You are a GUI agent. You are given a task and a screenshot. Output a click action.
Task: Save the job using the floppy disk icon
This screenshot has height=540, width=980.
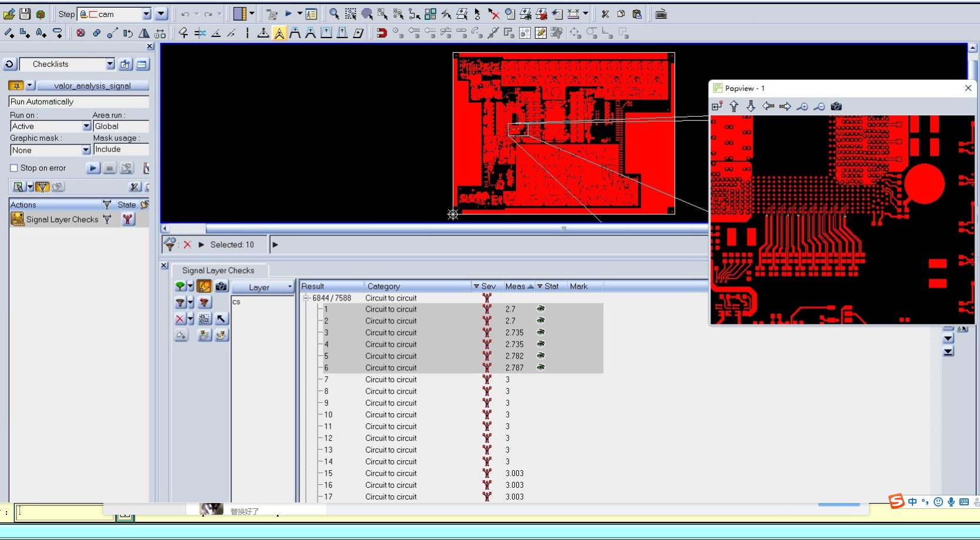pyautogui.click(x=25, y=14)
